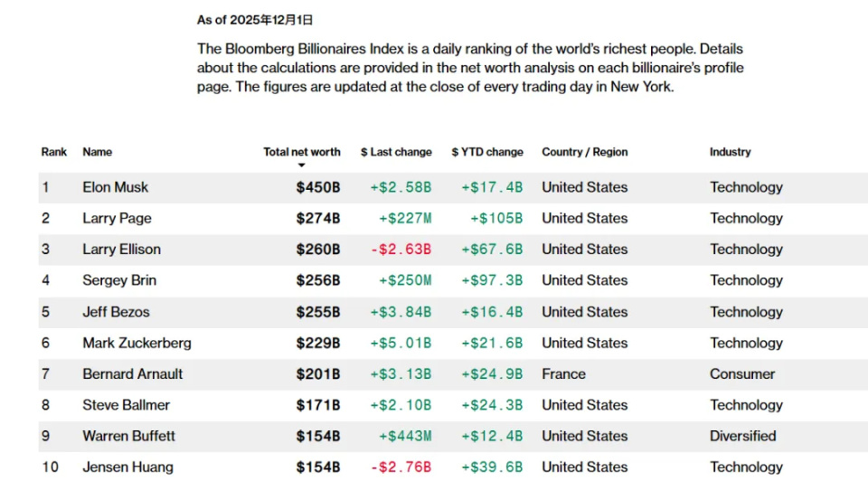View Jeff Bezos's profile page
Screen dimensions: 868x481
coord(117,312)
